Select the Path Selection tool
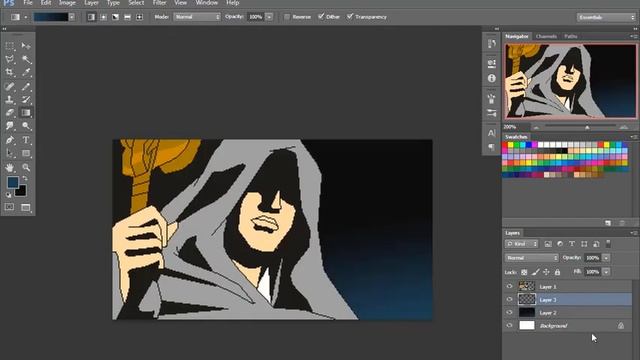The image size is (640, 360). coord(10,153)
